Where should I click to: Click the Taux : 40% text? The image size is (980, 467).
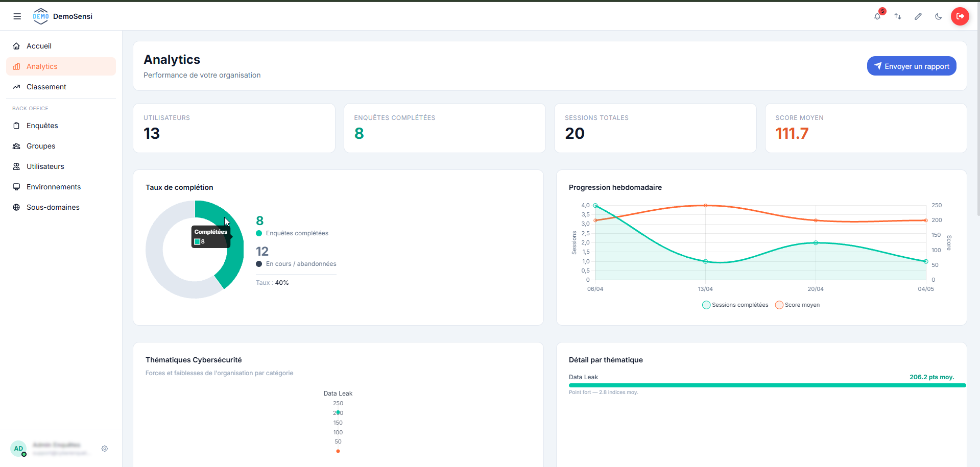pos(272,283)
